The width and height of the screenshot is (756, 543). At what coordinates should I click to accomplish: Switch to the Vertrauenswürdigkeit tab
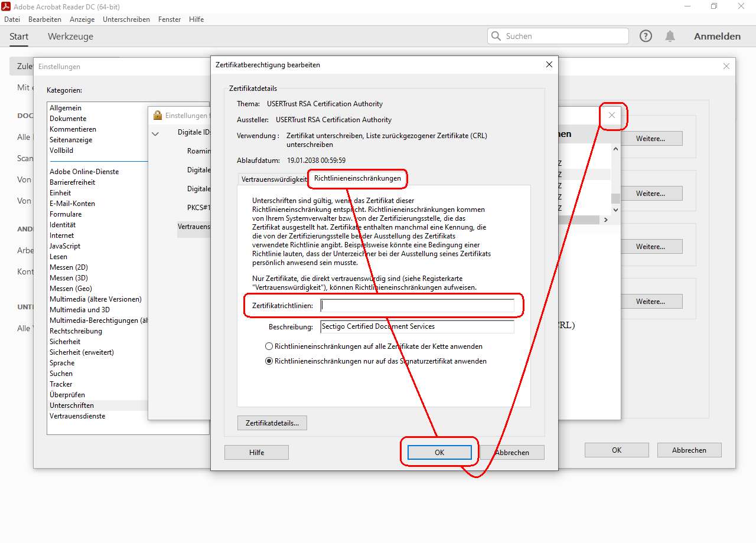273,179
